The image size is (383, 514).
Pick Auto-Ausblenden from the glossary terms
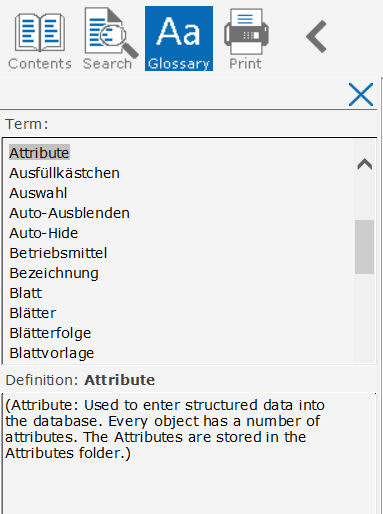point(69,213)
